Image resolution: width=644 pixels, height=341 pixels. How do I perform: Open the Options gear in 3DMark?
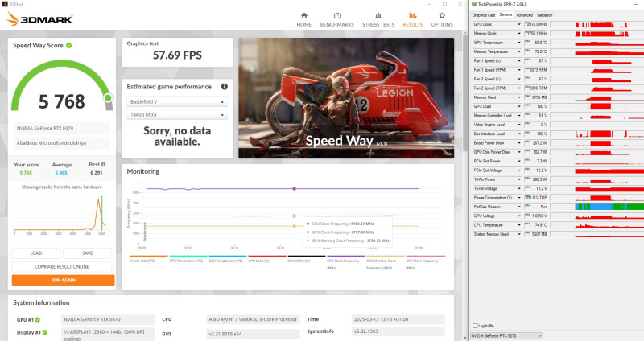(x=442, y=15)
